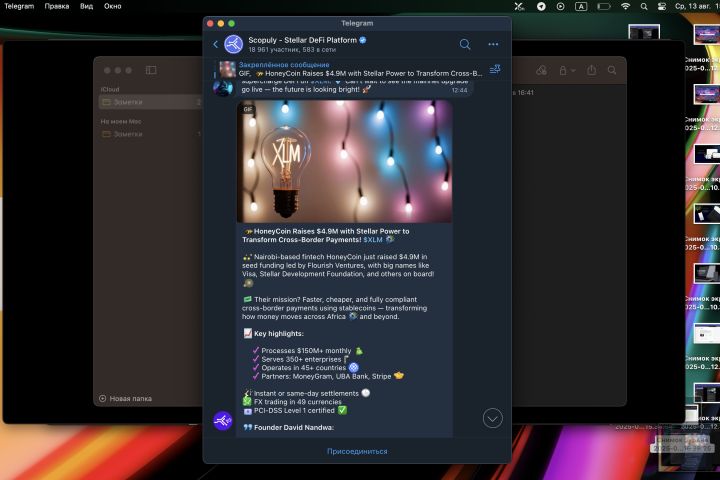Click the GIF badge on the media
Image resolution: width=720 pixels, height=480 pixels.
click(x=248, y=109)
